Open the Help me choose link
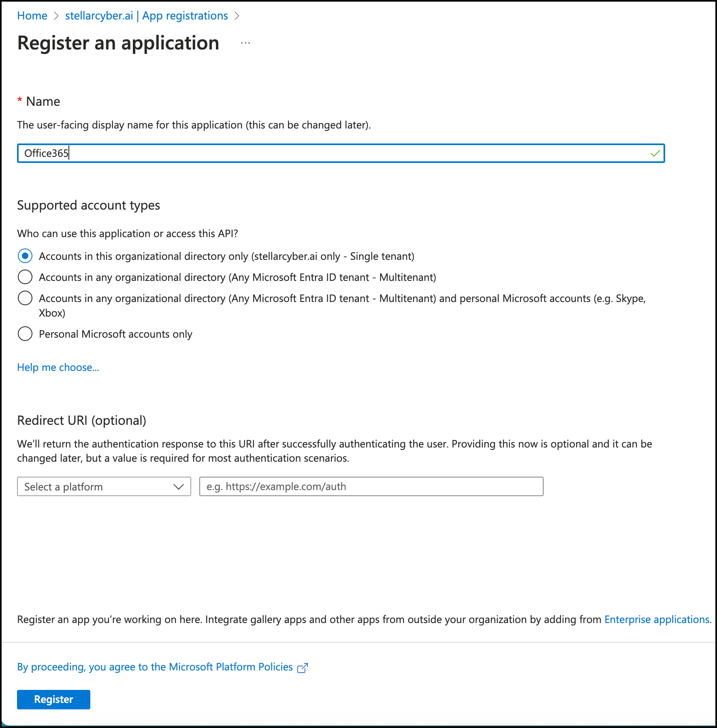This screenshot has height=728, width=717. (58, 367)
